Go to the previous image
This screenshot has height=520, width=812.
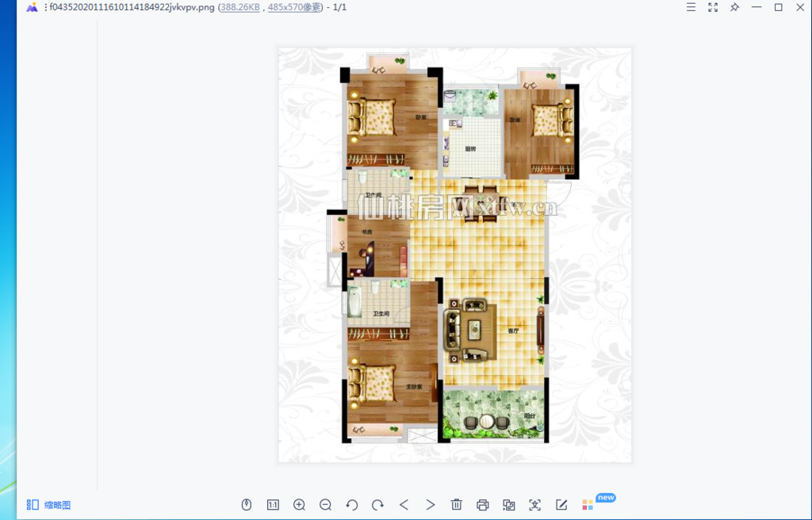[x=404, y=504]
